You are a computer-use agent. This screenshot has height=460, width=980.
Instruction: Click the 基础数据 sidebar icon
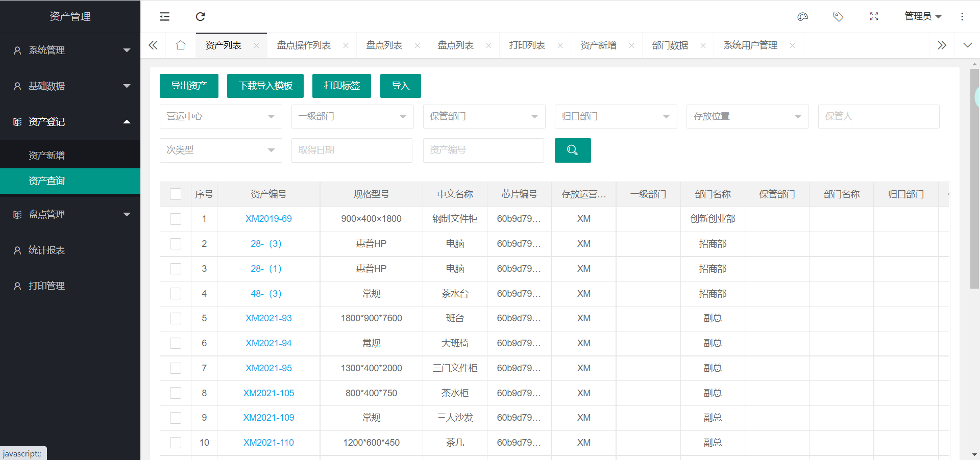(17, 86)
